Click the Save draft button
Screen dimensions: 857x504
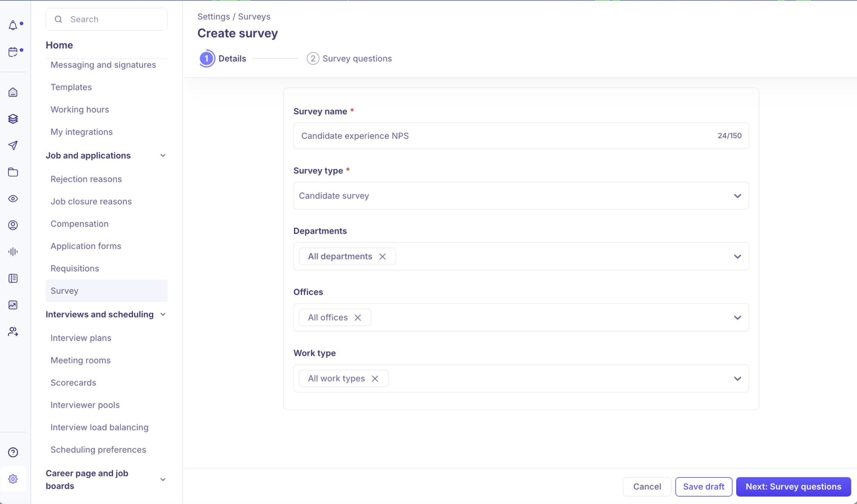coord(703,486)
